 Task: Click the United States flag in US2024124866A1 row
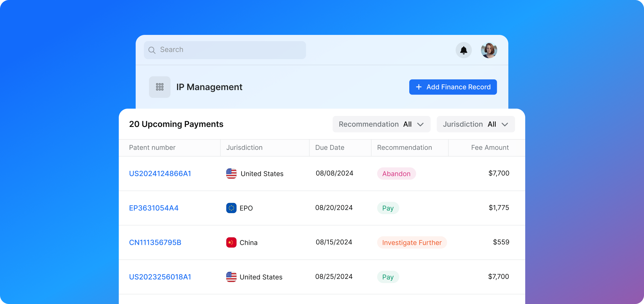(231, 173)
